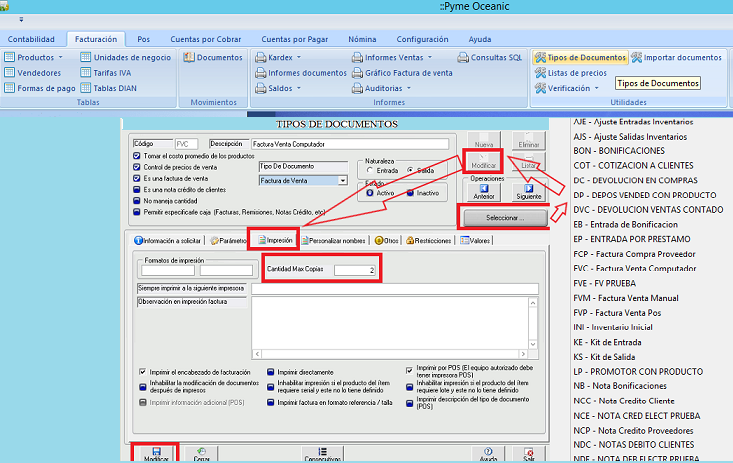
Task: Open Consultas SQL icon
Action: [463, 58]
